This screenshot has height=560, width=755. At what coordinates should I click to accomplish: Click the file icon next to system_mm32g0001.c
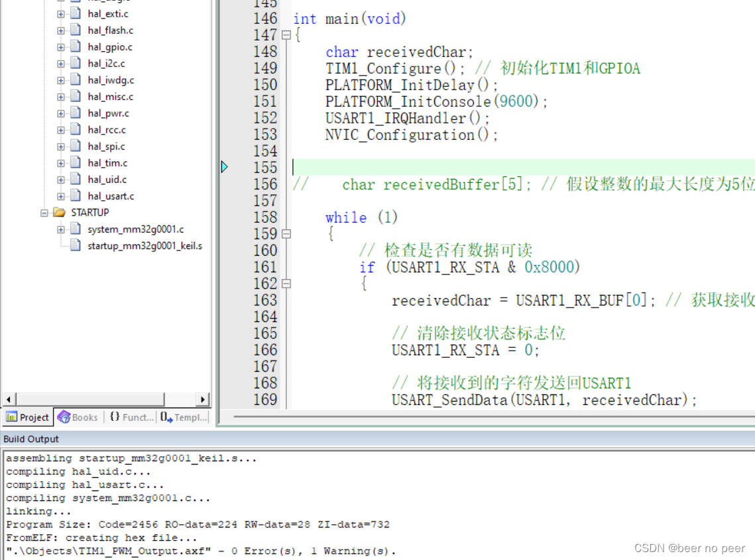pyautogui.click(x=74, y=229)
